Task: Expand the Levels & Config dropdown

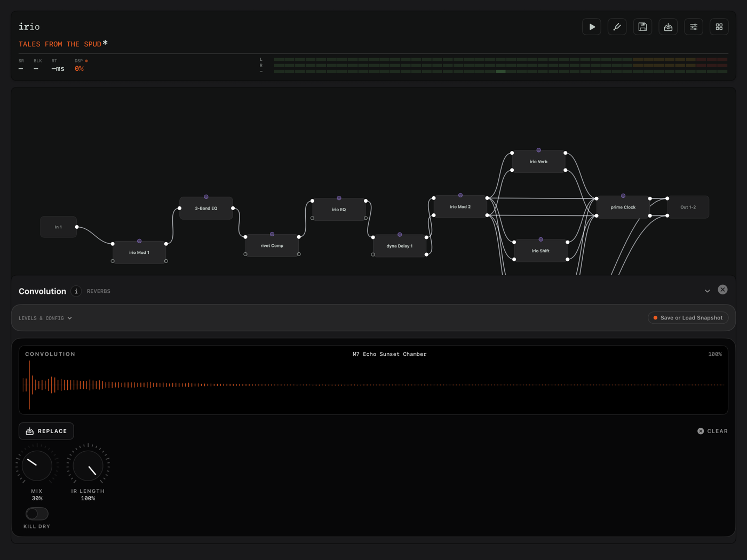Action: [x=45, y=318]
